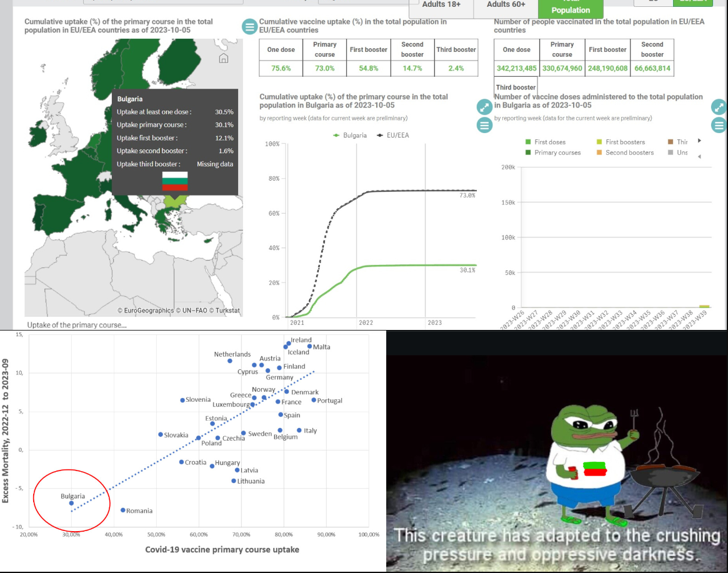Toggle the Bulgaria series in the line chart legend
Viewport: 728px width, 573px height.
click(350, 135)
